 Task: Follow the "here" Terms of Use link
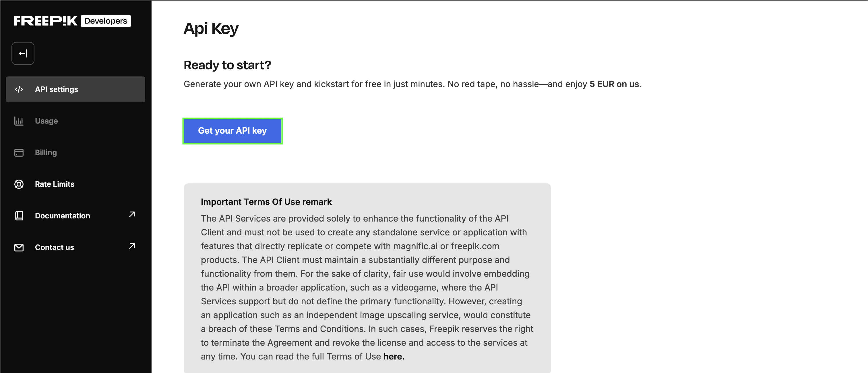point(393,356)
